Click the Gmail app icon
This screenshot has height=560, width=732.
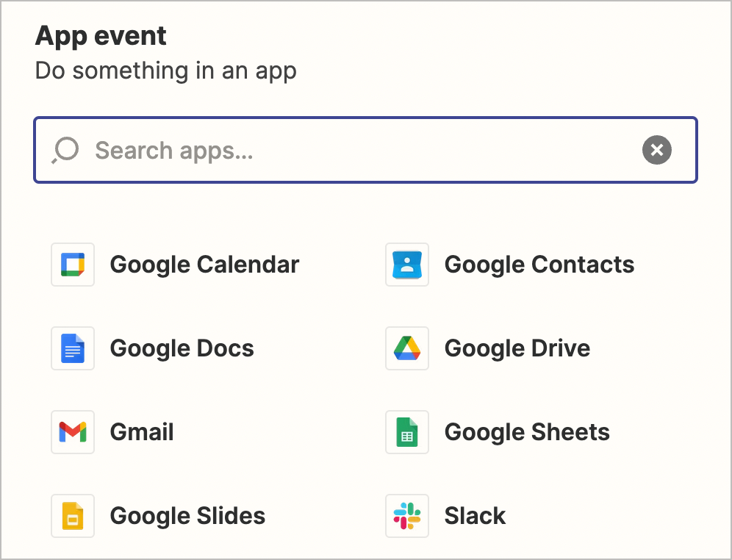click(72, 431)
